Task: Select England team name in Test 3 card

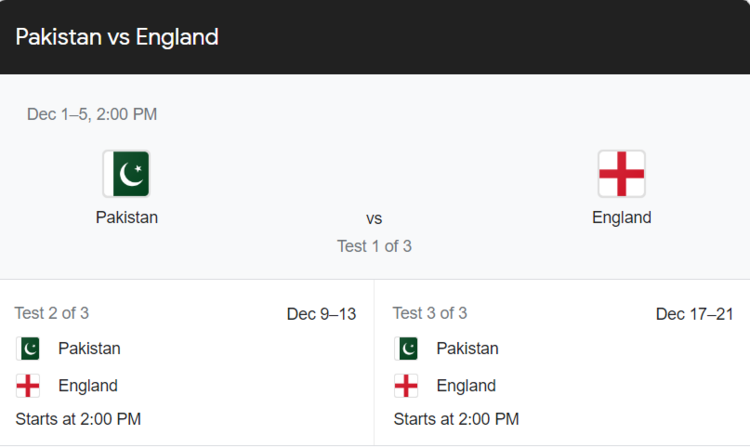Action: [x=466, y=386]
